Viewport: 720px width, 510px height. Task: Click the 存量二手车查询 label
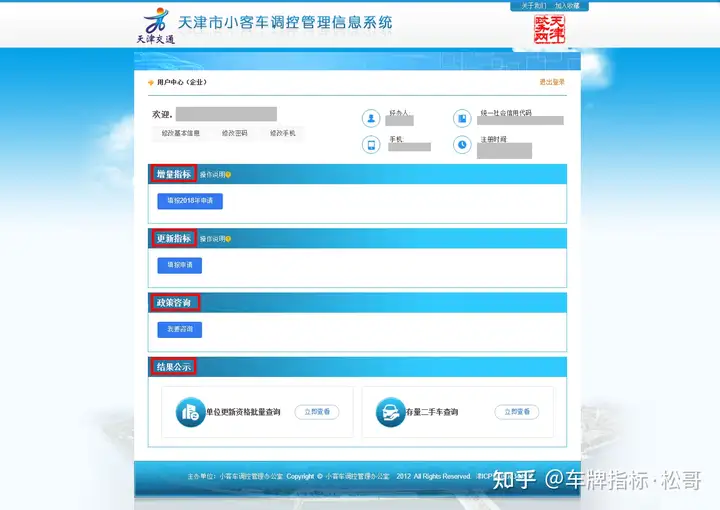coord(432,412)
